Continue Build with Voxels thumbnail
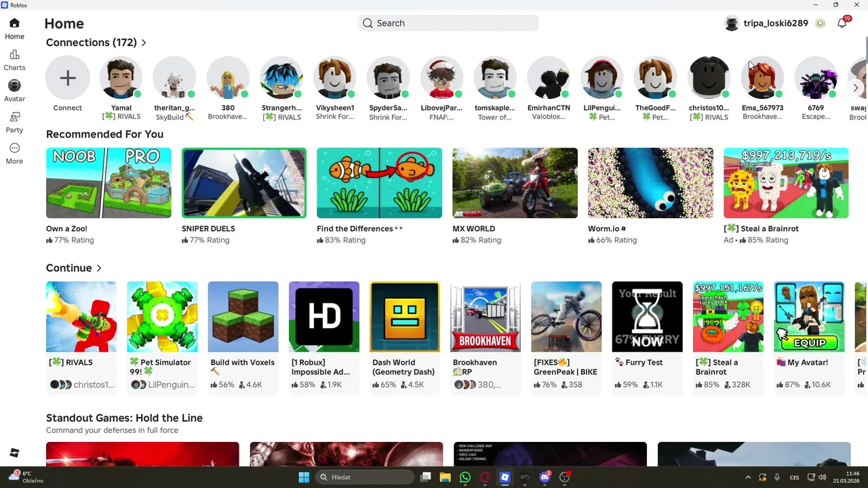 click(x=243, y=317)
